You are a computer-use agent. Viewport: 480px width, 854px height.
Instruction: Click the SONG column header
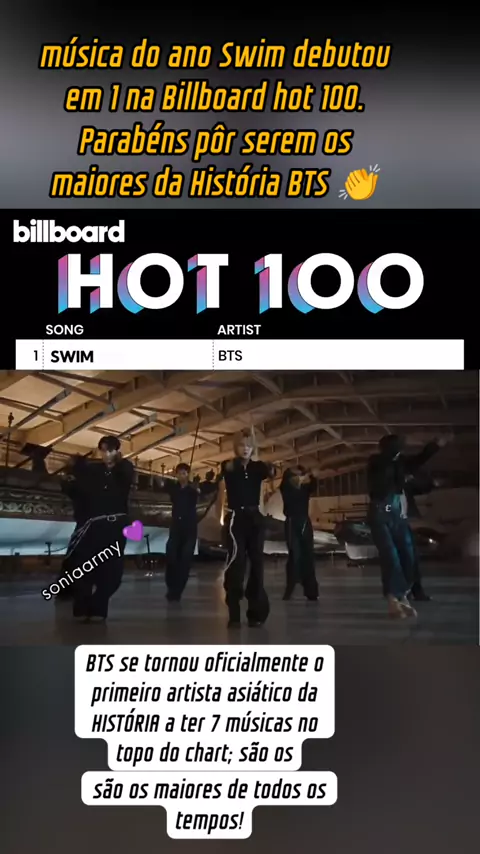65,330
